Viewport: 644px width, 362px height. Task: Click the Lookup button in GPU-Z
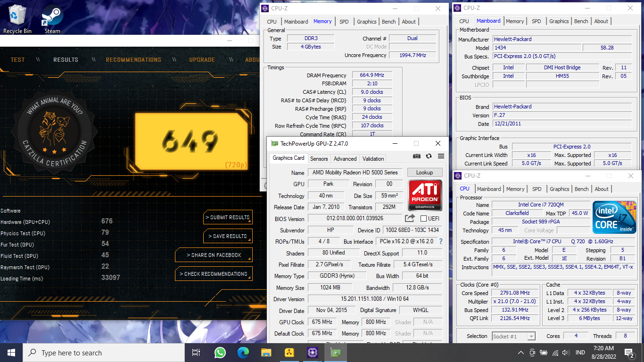(x=425, y=173)
